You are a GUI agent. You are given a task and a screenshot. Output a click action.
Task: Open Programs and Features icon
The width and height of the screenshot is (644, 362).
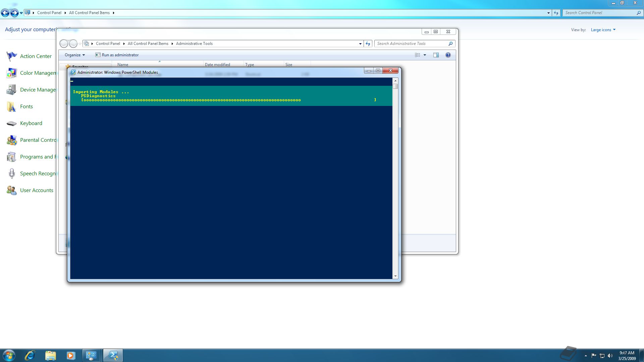[x=12, y=157]
